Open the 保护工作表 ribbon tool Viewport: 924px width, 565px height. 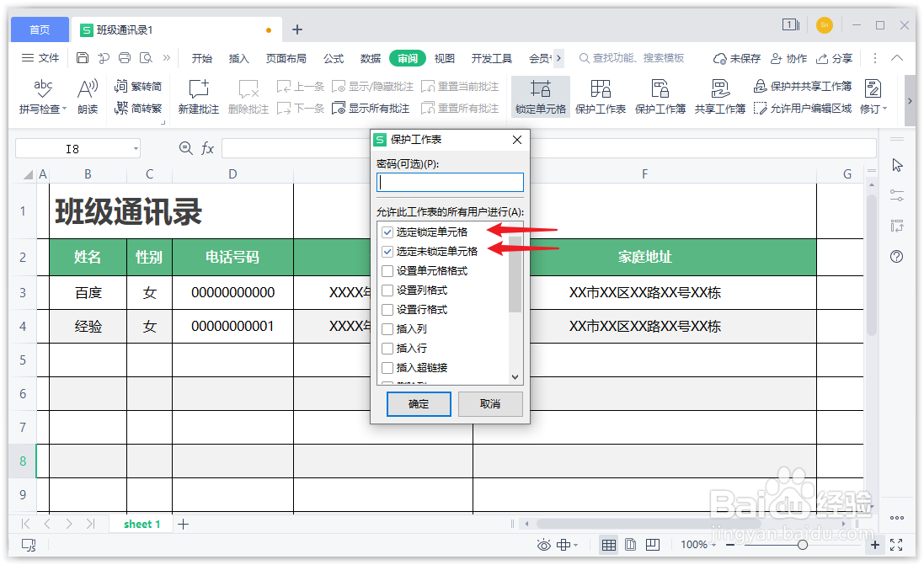point(601,97)
